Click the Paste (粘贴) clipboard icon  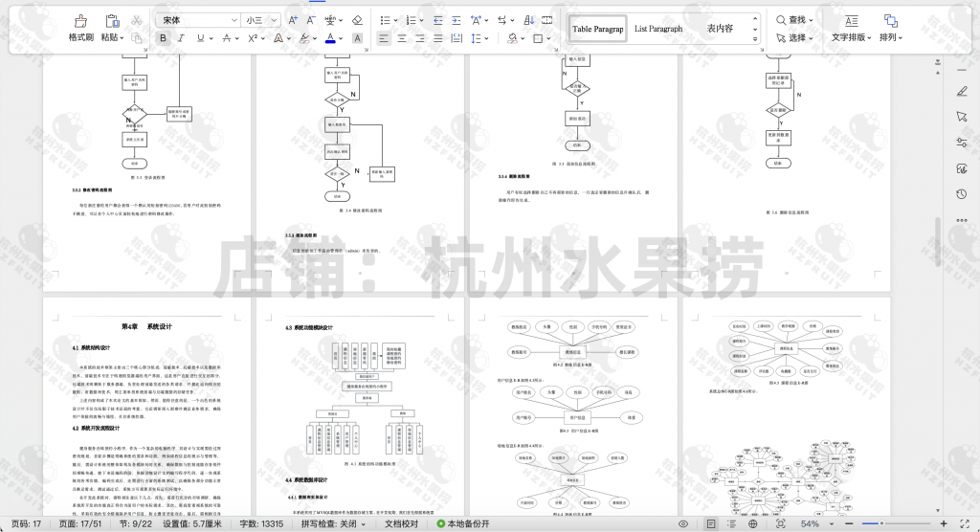pos(112,21)
